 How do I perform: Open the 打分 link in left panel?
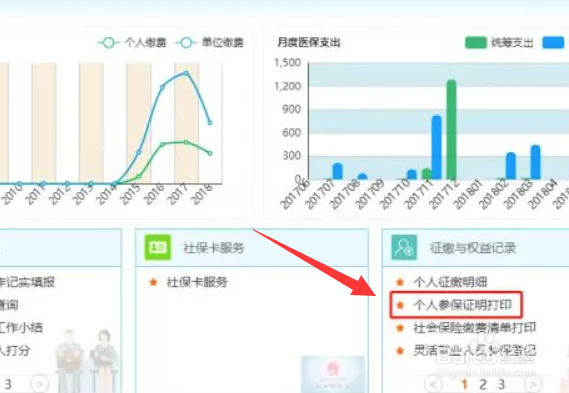click(x=15, y=351)
